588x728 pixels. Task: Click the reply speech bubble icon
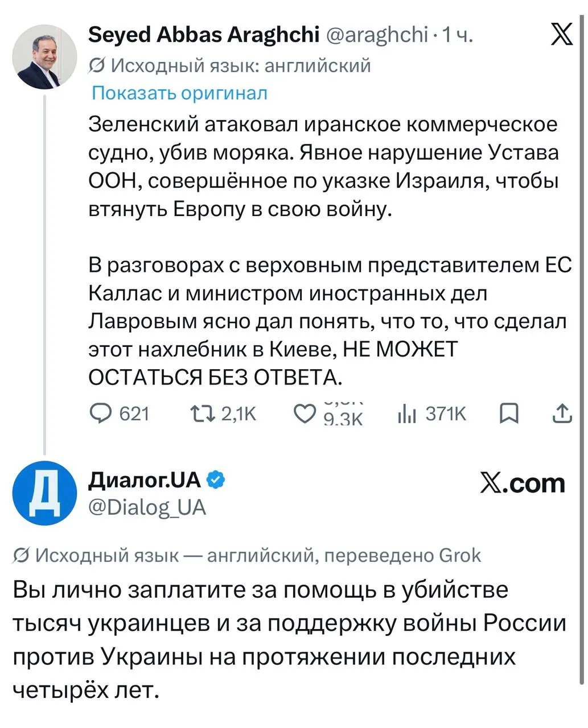[x=101, y=414]
